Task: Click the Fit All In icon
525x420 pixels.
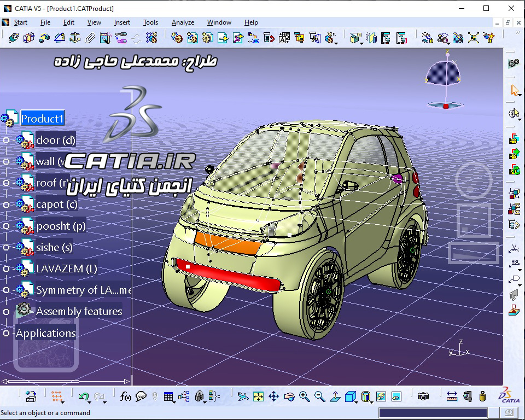Action: 259,397
